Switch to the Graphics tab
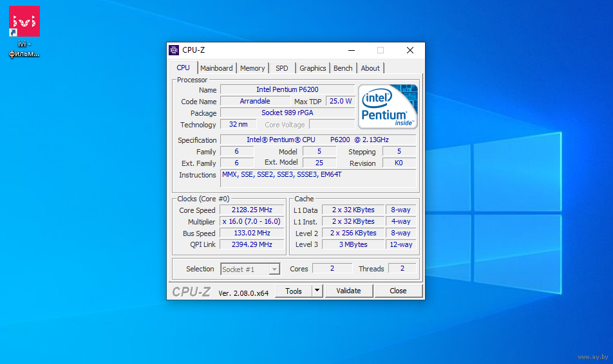Screen dimensions: 613x364 313,68
